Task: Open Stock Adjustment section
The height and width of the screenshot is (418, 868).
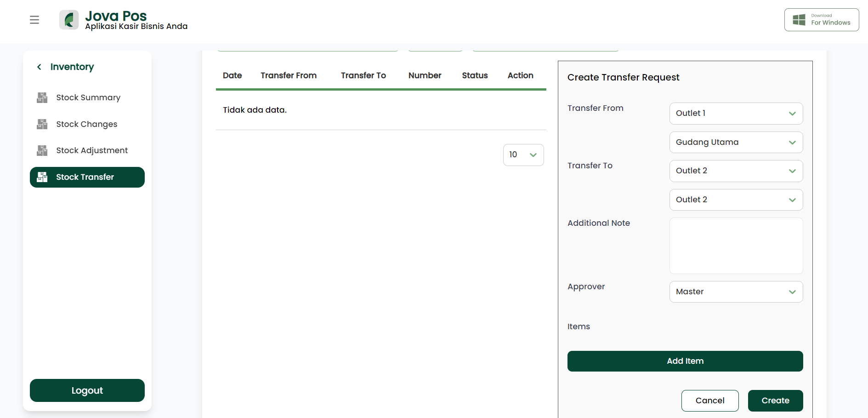Action: click(x=87, y=150)
